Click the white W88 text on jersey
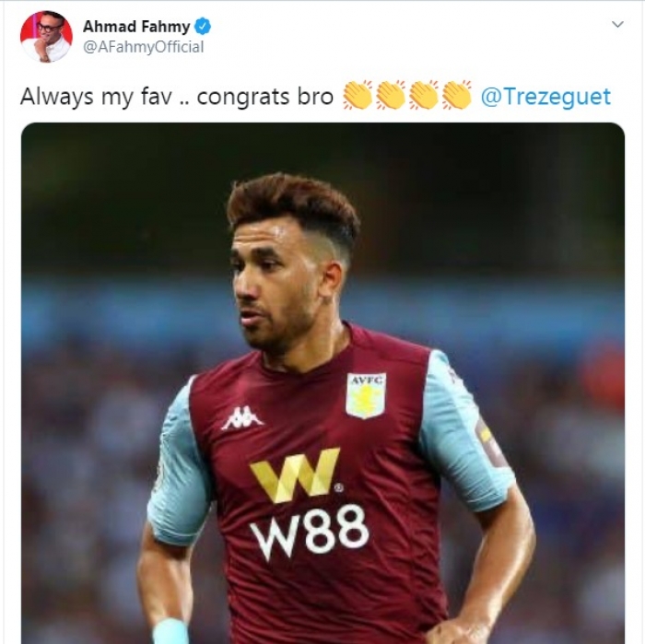 coord(309,532)
